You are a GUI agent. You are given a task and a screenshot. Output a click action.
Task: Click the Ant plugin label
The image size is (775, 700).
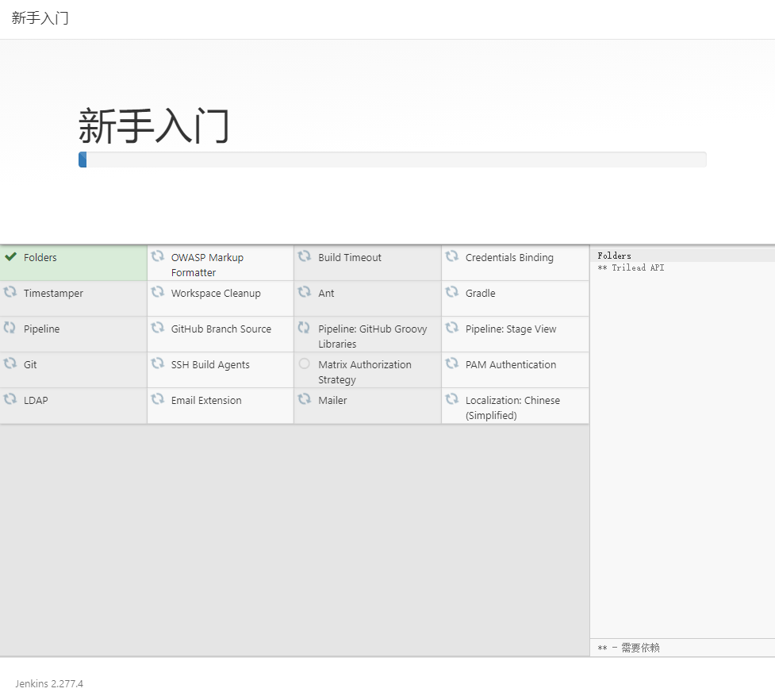[326, 293]
